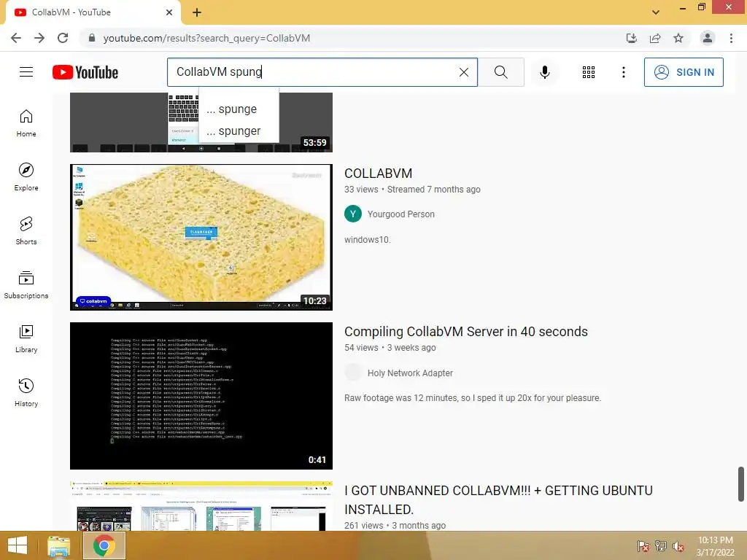This screenshot has width=747, height=560.
Task: Select the 'spunger' search suggestion
Action: click(x=239, y=131)
